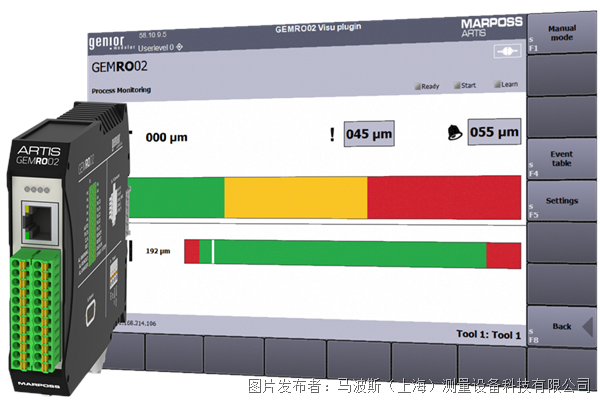This screenshot has width=600, height=400.
Task: Open the Event table
Action: point(561,160)
